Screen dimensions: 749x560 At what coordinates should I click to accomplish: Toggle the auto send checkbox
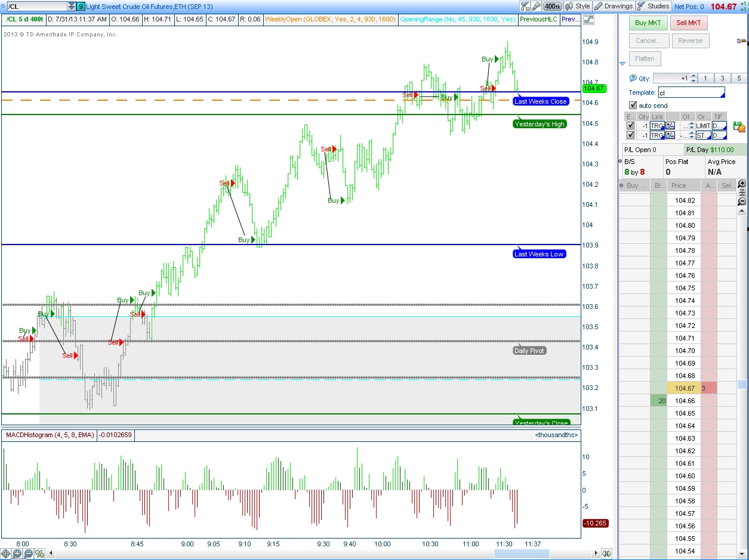point(633,106)
